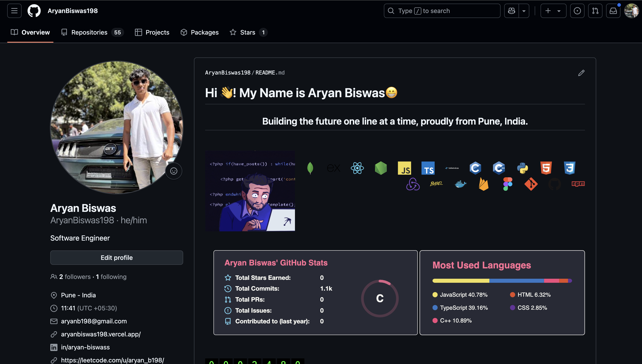Click the Pune - India location text
The height and width of the screenshot is (364, 642).
coord(78,295)
